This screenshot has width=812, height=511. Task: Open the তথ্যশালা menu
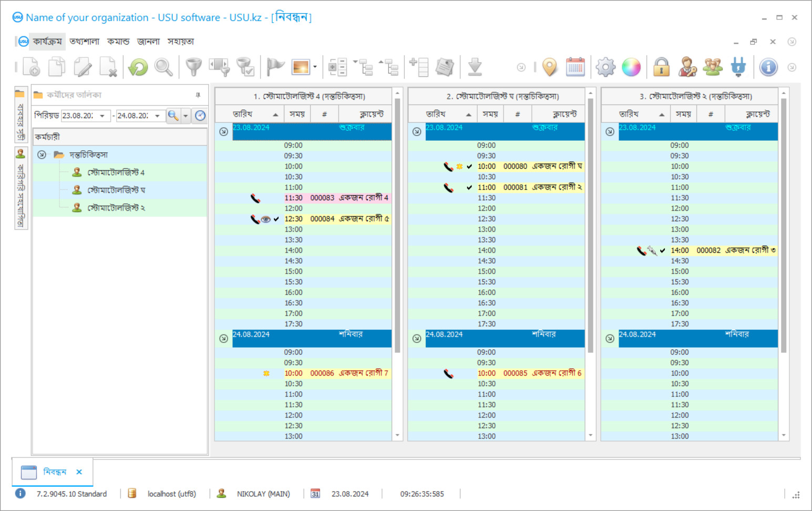point(84,41)
